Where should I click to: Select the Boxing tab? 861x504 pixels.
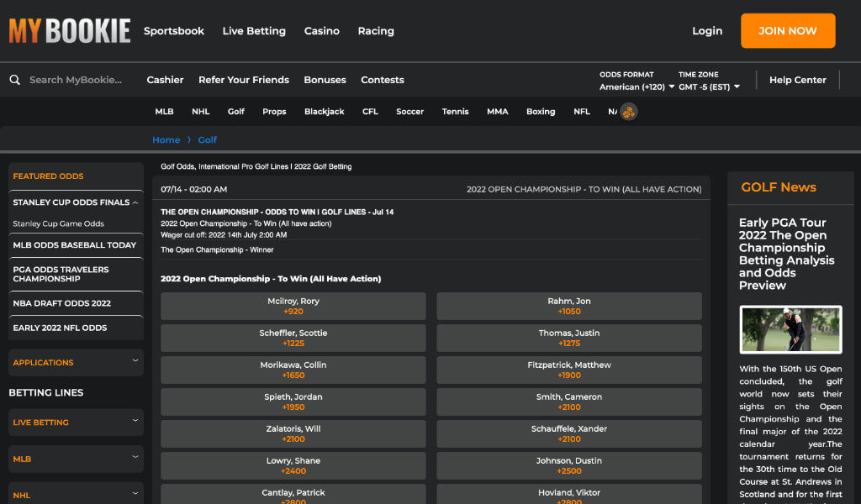tap(541, 112)
